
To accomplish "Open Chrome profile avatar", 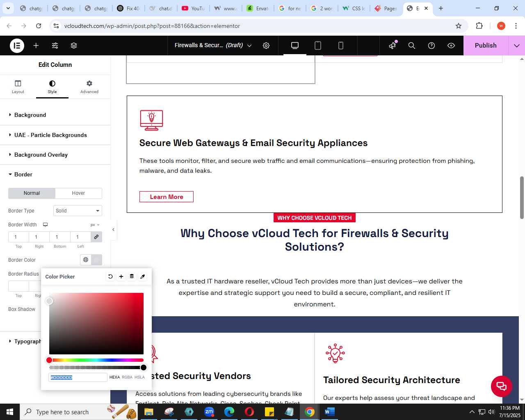I will tap(501, 26).
